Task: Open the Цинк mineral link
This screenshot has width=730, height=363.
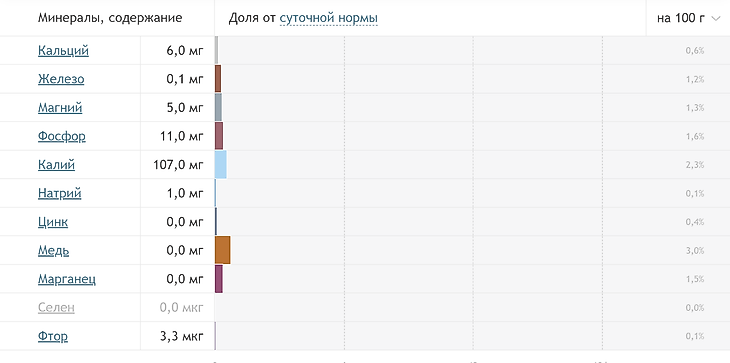Action: click(53, 222)
